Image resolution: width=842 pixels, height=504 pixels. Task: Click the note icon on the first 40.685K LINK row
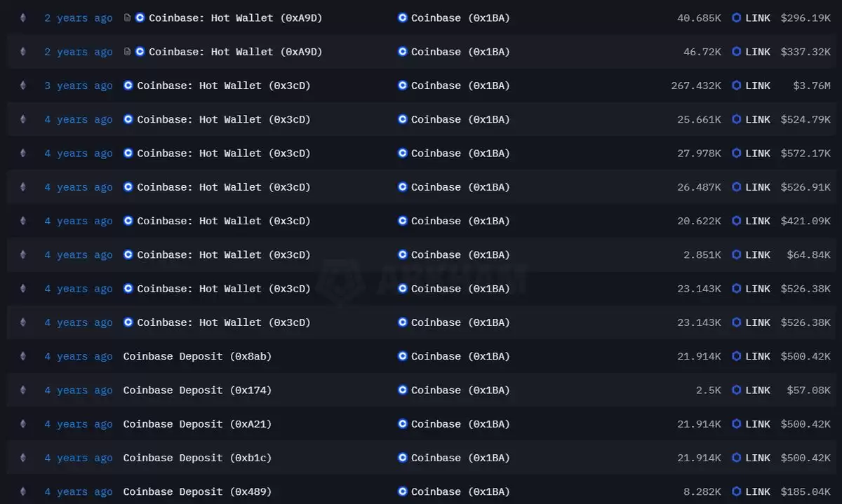point(127,18)
